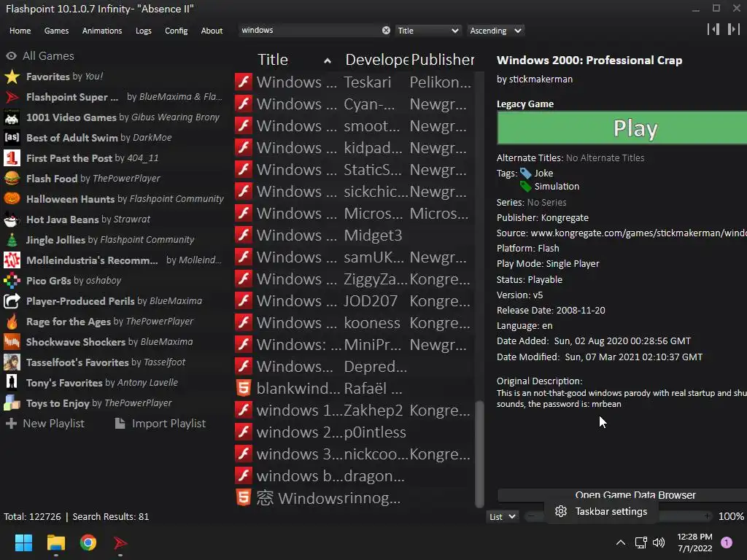The image size is (747, 560).
Task: Select the Windows game by JOD207
Action: (x=354, y=301)
